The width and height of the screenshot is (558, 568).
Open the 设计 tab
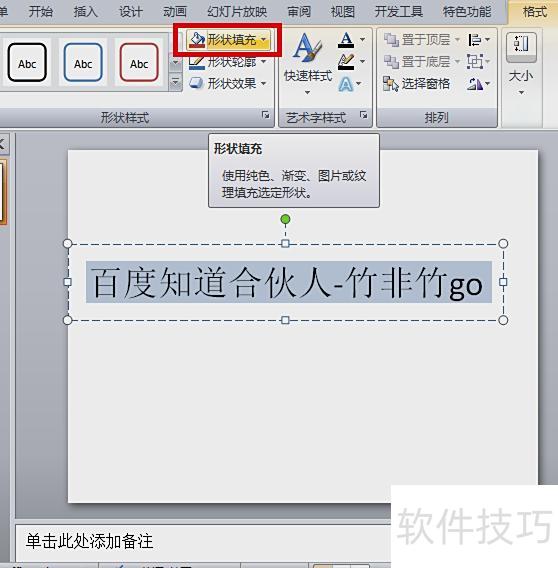pos(130,12)
